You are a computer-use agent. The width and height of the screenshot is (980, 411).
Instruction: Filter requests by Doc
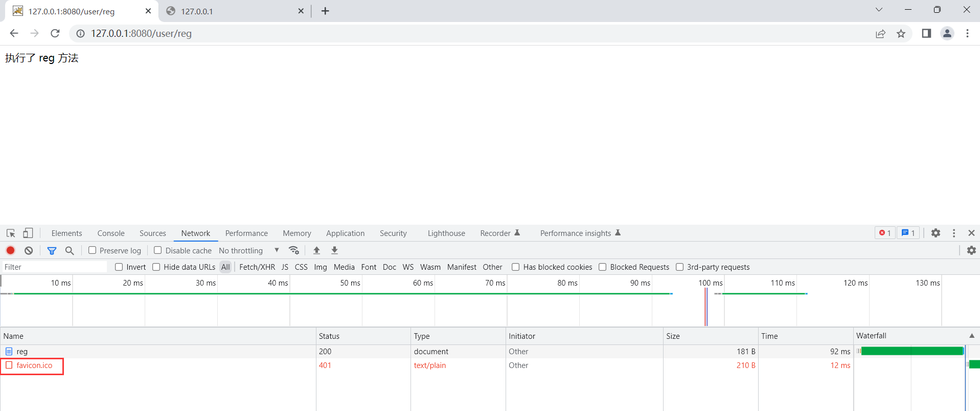point(390,267)
